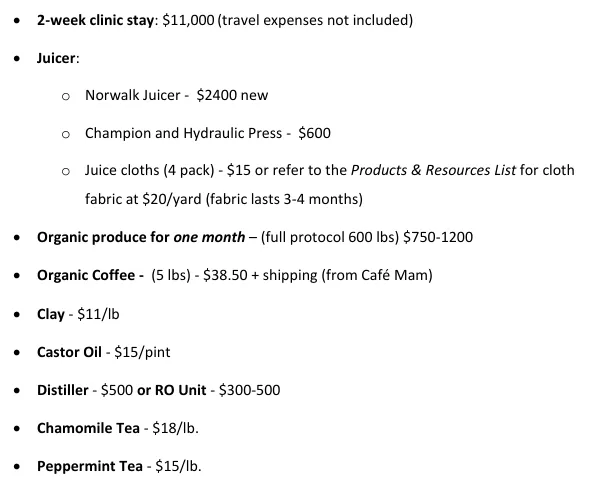Click the '$2400 new' price text
Image resolution: width=599 pixels, height=484 pixels.
tap(232, 95)
